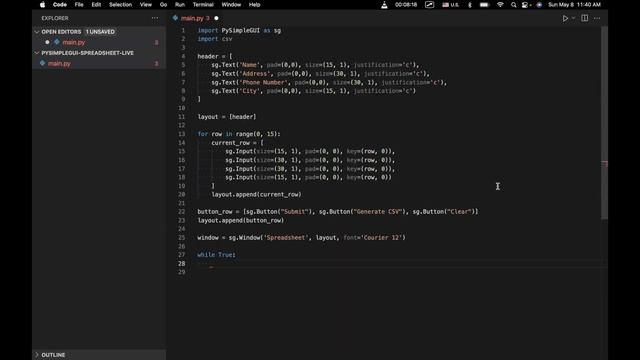The height and width of the screenshot is (360, 640).
Task: Click the sg.Text('Address') code line
Action: point(320,74)
